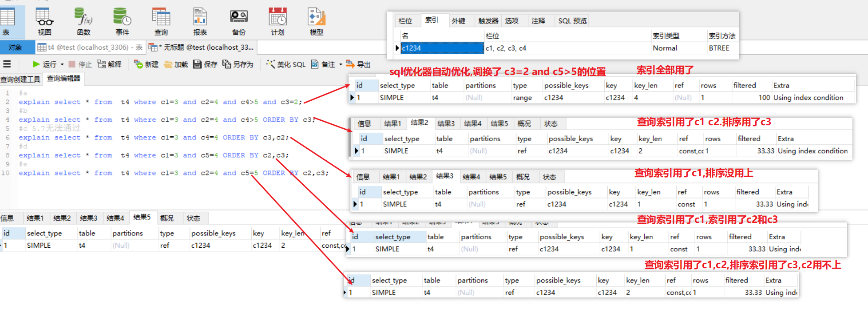The height and width of the screenshot is (329, 868).
Task: Click the 'Normal' index type cell
Action: 679,48
